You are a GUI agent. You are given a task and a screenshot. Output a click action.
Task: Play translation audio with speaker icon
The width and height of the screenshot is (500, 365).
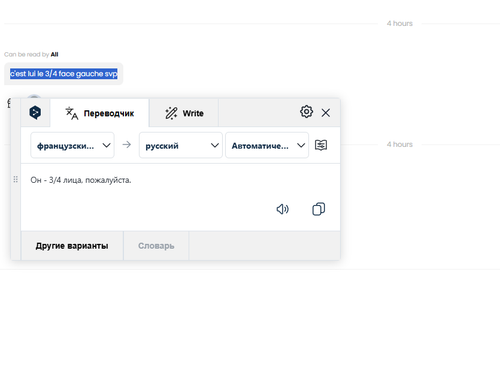tap(283, 209)
